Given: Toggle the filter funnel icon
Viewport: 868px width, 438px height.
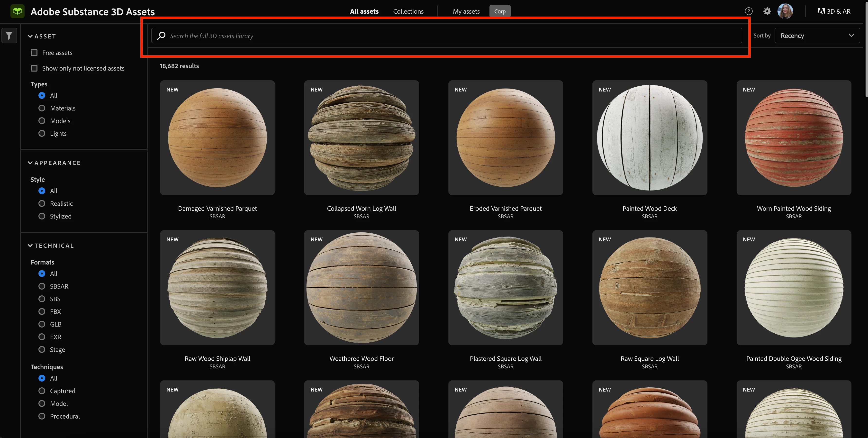Looking at the screenshot, I should tap(9, 35).
